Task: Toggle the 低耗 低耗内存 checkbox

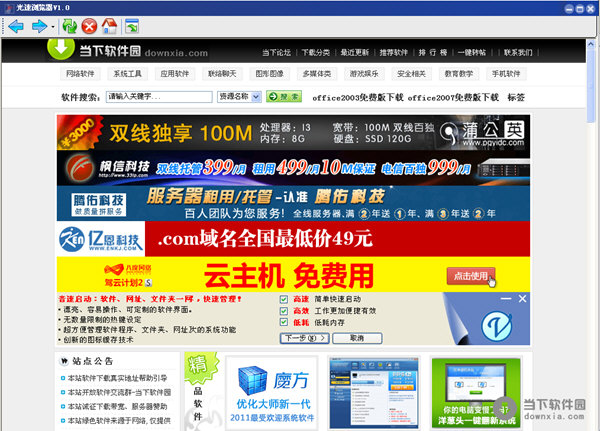Action: coord(282,323)
